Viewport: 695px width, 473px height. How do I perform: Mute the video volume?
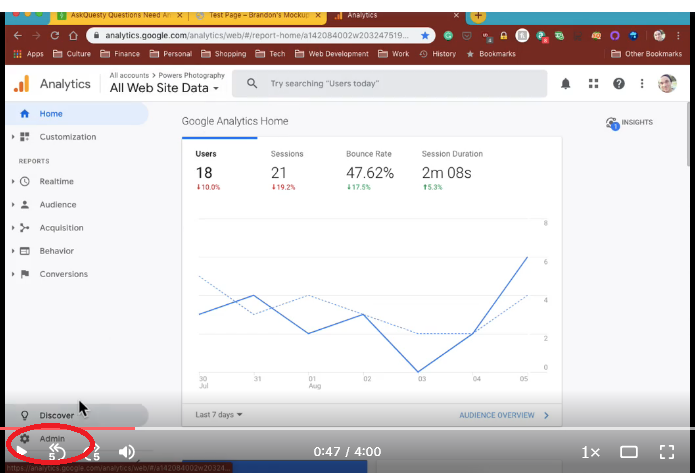point(126,452)
